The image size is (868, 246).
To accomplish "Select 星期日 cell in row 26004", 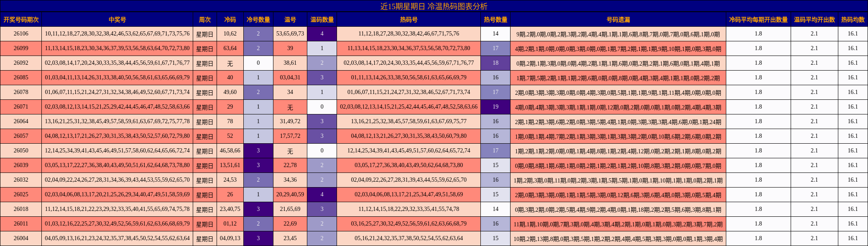I will (x=205, y=238).
